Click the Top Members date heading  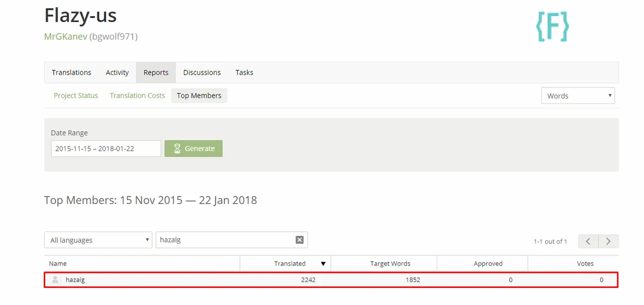pyautogui.click(x=150, y=200)
